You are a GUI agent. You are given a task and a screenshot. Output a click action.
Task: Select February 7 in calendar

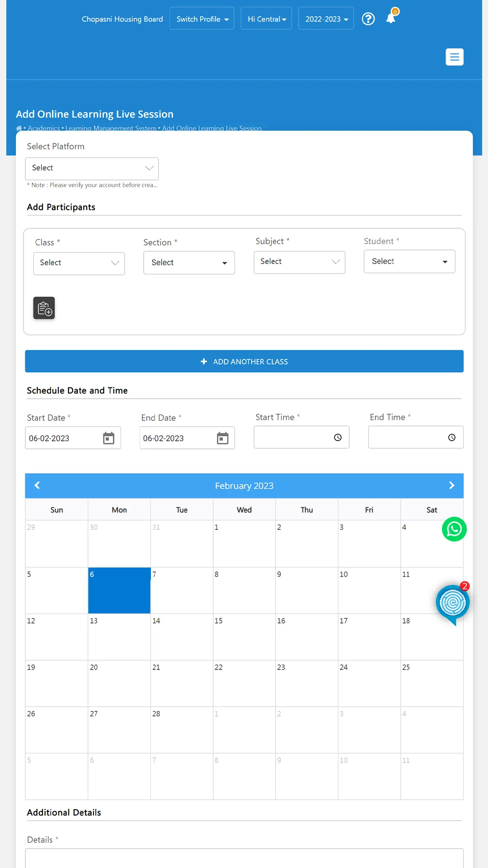pyautogui.click(x=182, y=590)
